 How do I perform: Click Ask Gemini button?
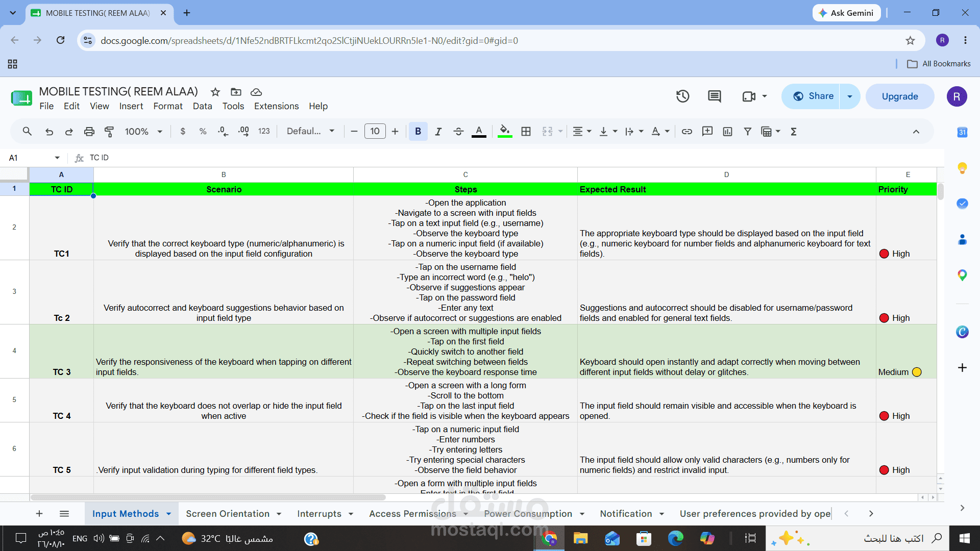tap(847, 13)
